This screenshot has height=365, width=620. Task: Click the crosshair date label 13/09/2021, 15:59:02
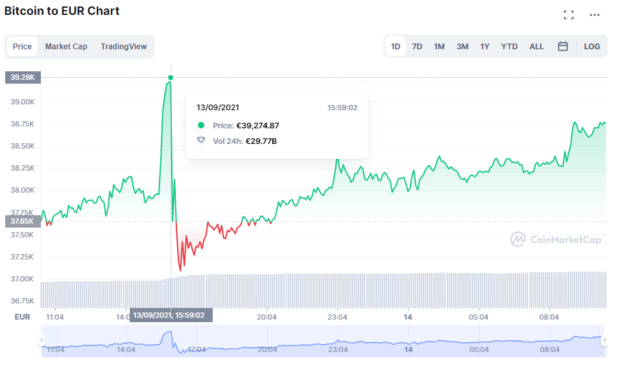(171, 315)
